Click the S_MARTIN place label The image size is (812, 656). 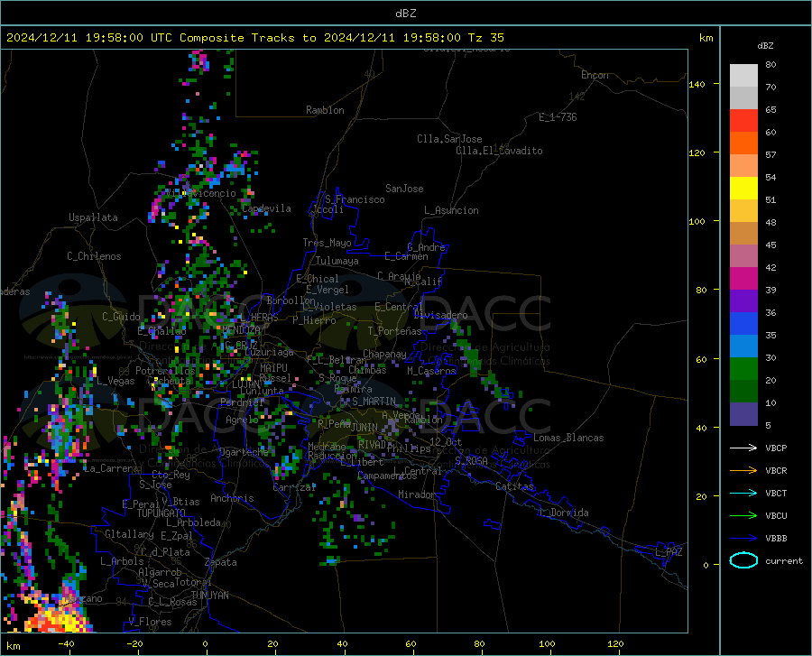(374, 402)
